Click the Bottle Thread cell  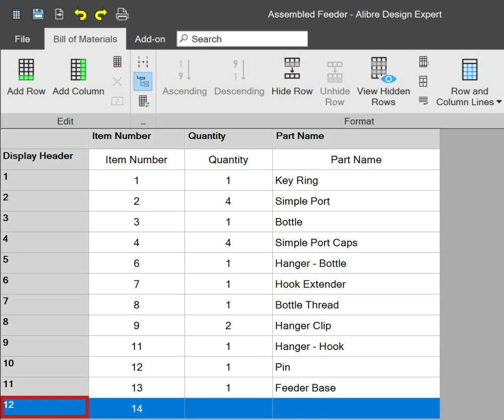point(356,305)
